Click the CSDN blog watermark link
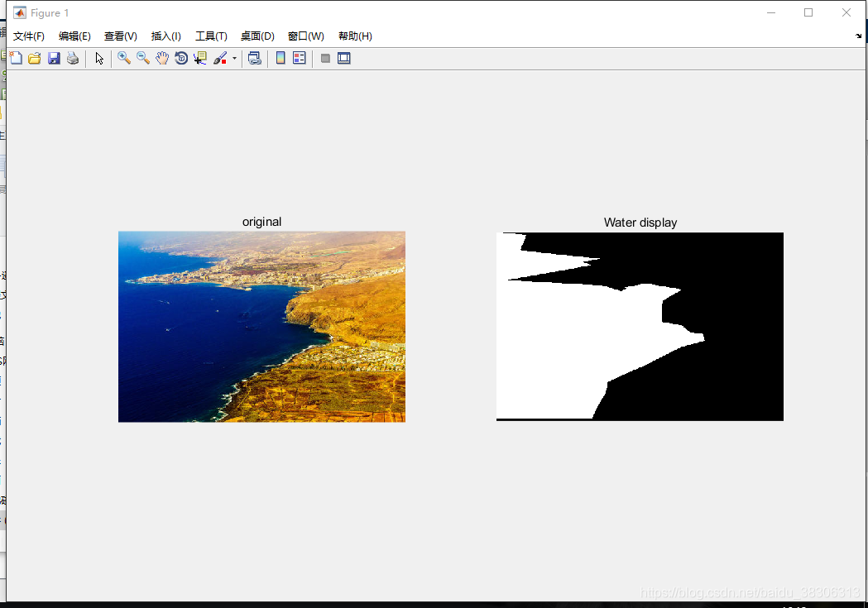Image resolution: width=868 pixels, height=608 pixels. pos(743,592)
